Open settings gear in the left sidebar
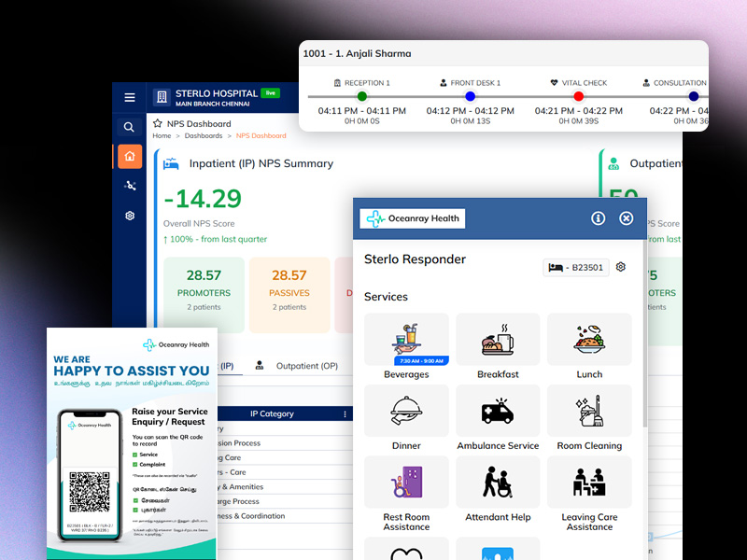Viewport: 747px width, 560px height. pos(129,216)
